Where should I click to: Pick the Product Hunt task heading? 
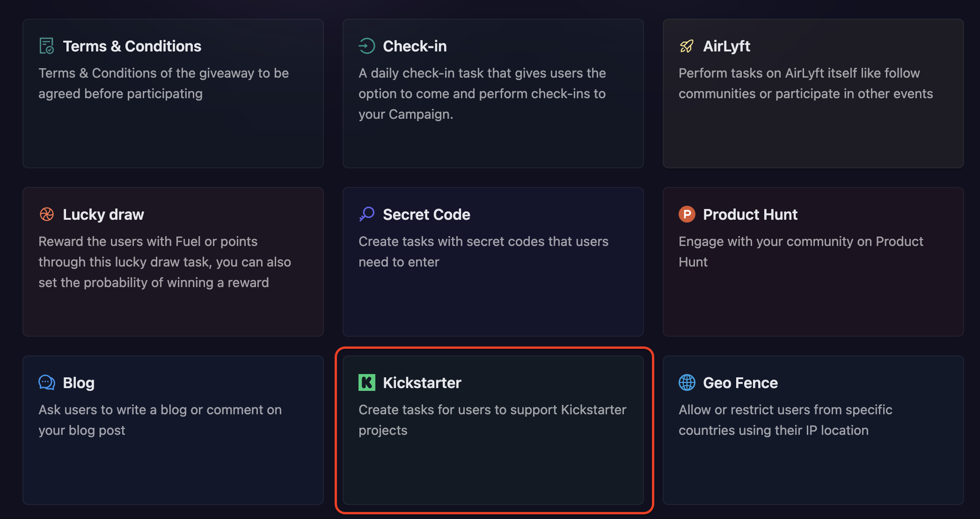[x=750, y=215]
